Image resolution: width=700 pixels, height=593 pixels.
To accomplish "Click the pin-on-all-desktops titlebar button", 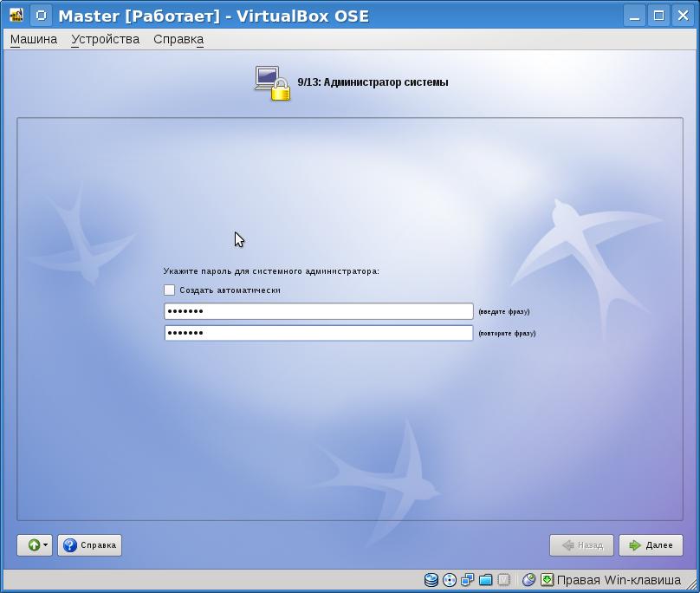I will (x=41, y=16).
